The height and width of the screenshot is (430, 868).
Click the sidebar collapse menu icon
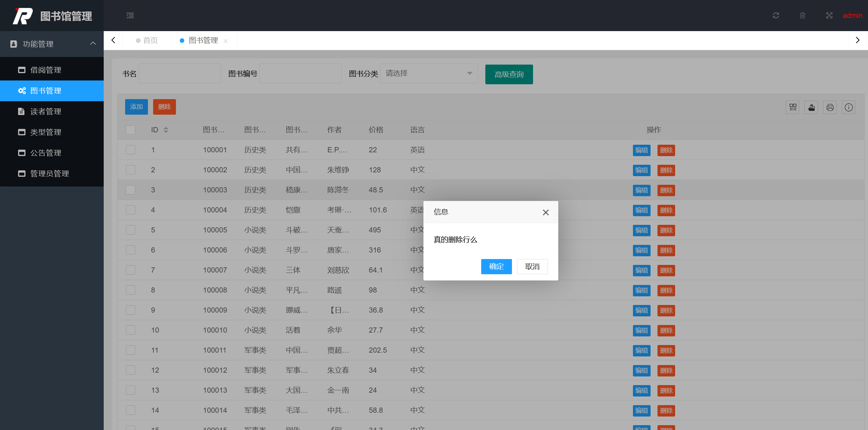[130, 16]
